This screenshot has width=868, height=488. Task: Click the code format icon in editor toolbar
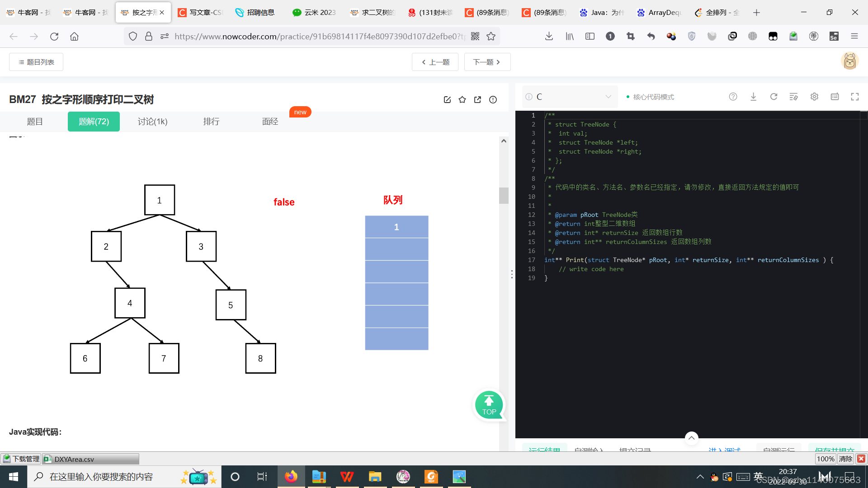coord(793,97)
